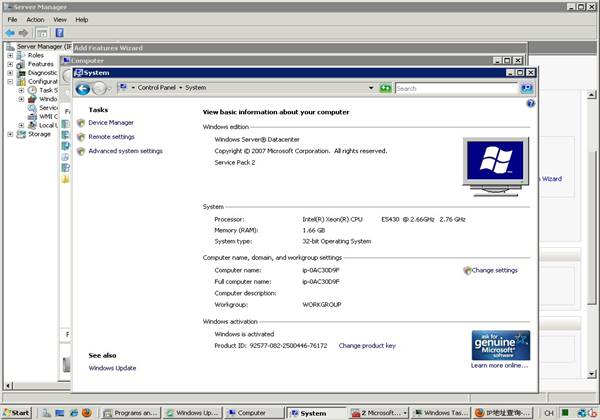This screenshot has height=420, width=600.
Task: Click the search magnifier button
Action: 527,88
